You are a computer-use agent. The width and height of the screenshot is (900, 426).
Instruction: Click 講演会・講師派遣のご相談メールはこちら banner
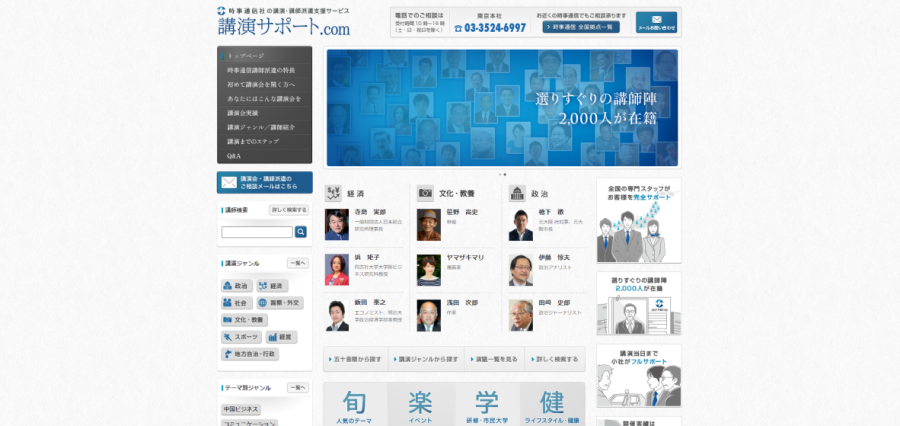pos(265,183)
